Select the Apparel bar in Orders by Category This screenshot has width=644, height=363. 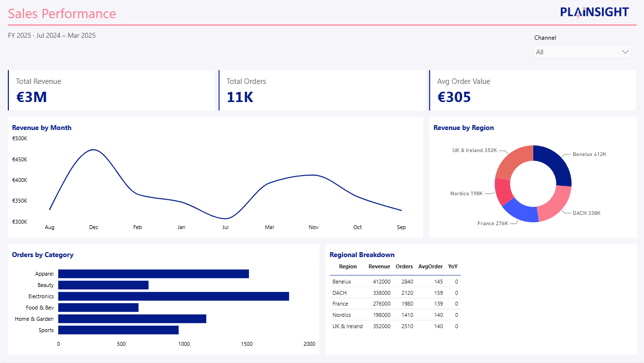153,274
